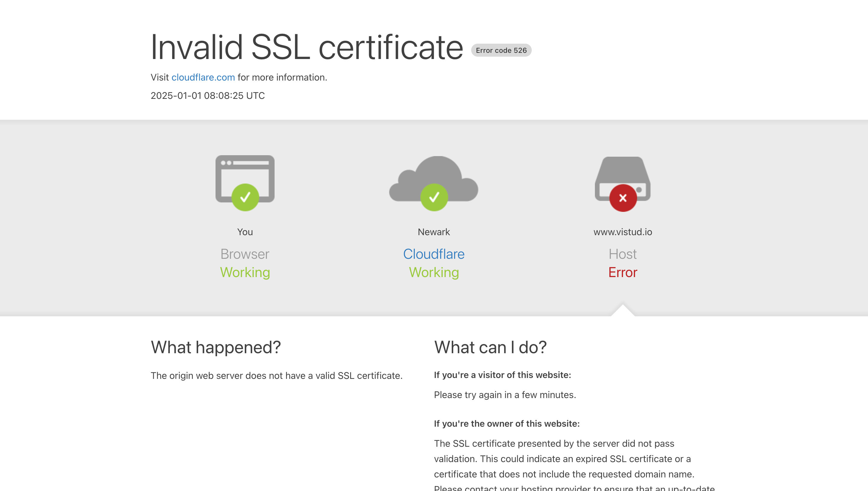Image resolution: width=868 pixels, height=491 pixels.
Task: Click the Working status under Cloudflare
Action: [434, 272]
